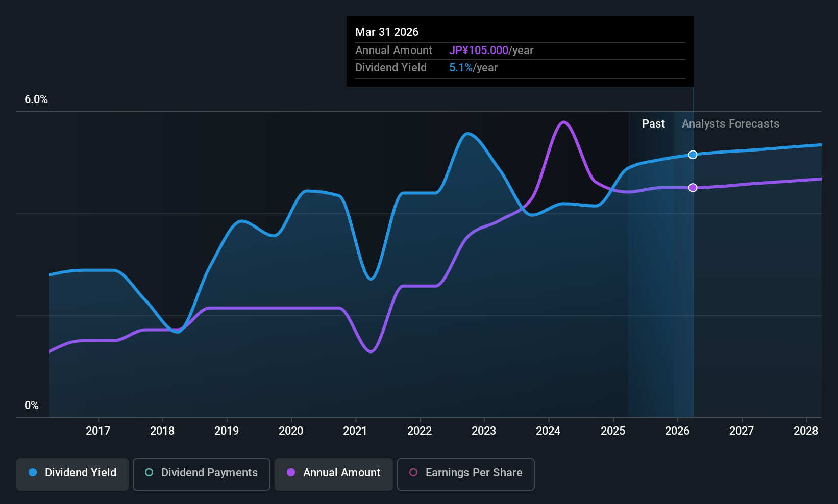The image size is (838, 504).
Task: Enable the Dividend Payments series
Action: point(201,474)
